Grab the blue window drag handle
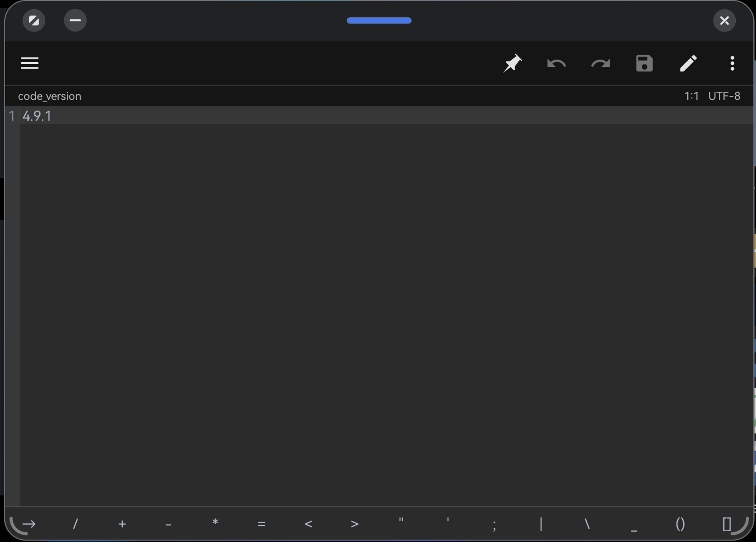 (x=379, y=20)
